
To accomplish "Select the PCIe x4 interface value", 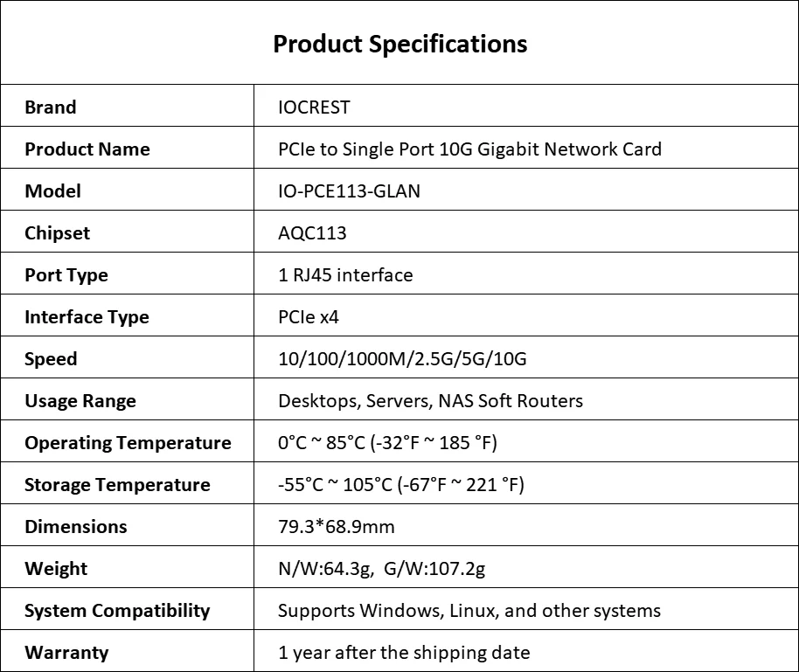I will [309, 317].
